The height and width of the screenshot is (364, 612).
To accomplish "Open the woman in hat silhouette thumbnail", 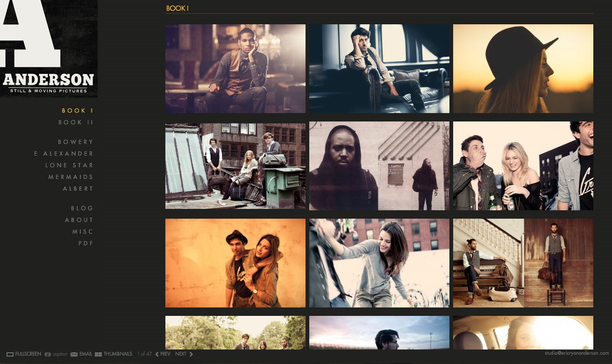I will [x=523, y=69].
